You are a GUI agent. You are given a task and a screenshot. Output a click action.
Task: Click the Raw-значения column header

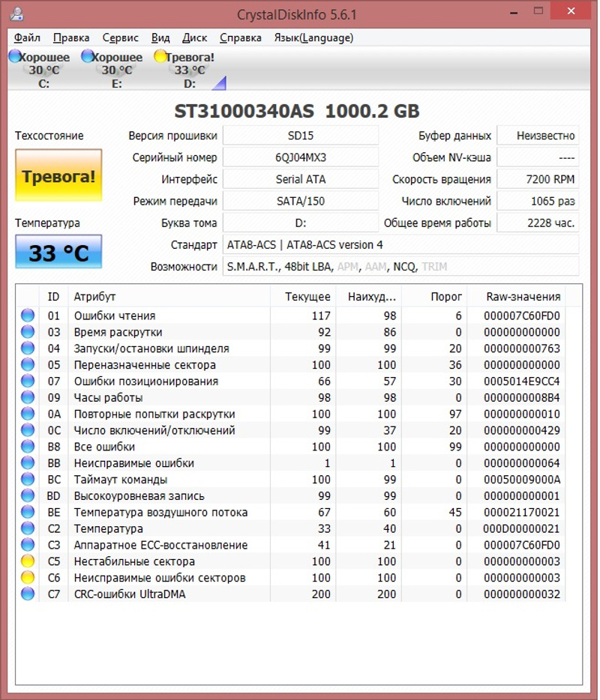pyautogui.click(x=517, y=297)
